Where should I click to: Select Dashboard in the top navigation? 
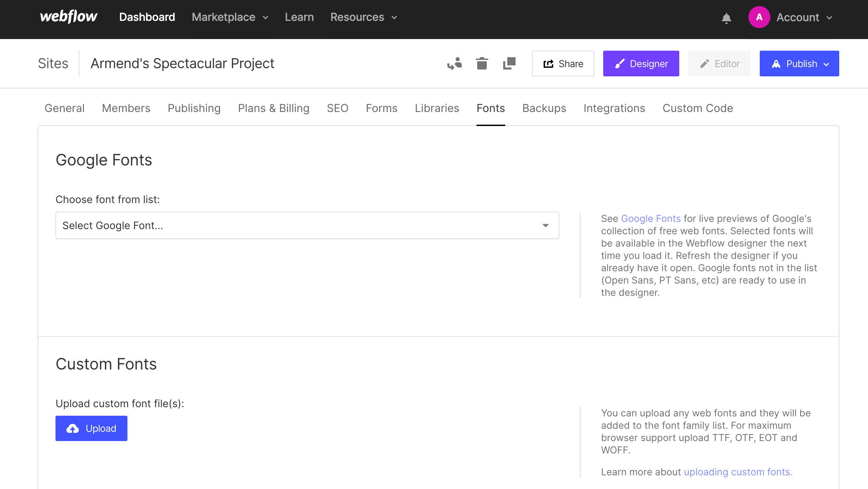(x=147, y=17)
